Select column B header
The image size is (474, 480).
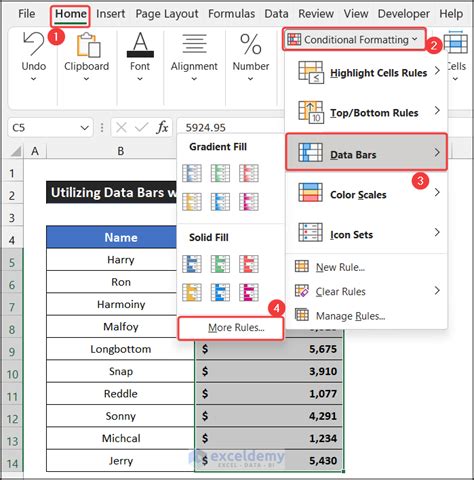click(x=121, y=151)
